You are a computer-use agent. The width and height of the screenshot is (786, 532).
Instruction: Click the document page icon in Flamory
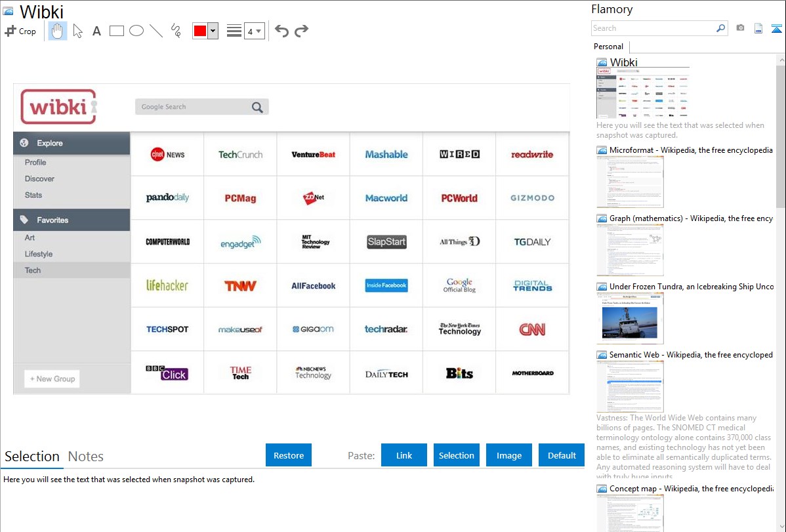coord(758,28)
